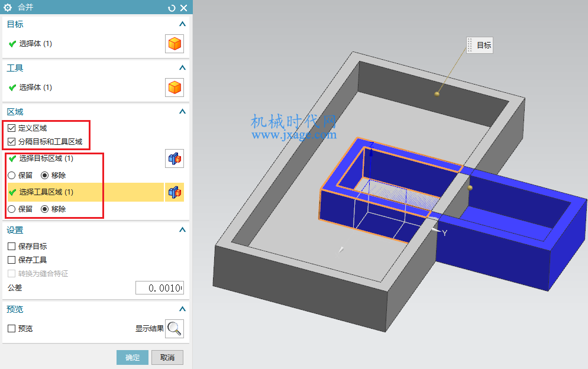Select 保留 for the tool region

[x=12, y=209]
